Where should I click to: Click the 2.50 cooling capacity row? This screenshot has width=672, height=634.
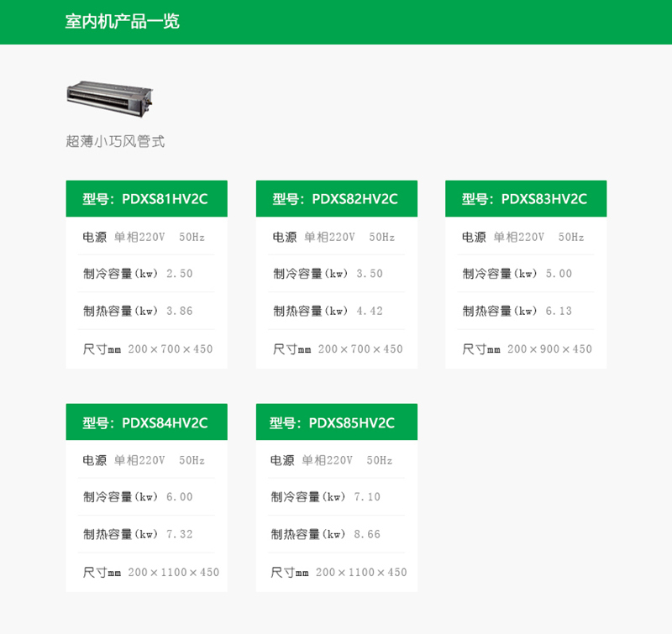(x=139, y=274)
